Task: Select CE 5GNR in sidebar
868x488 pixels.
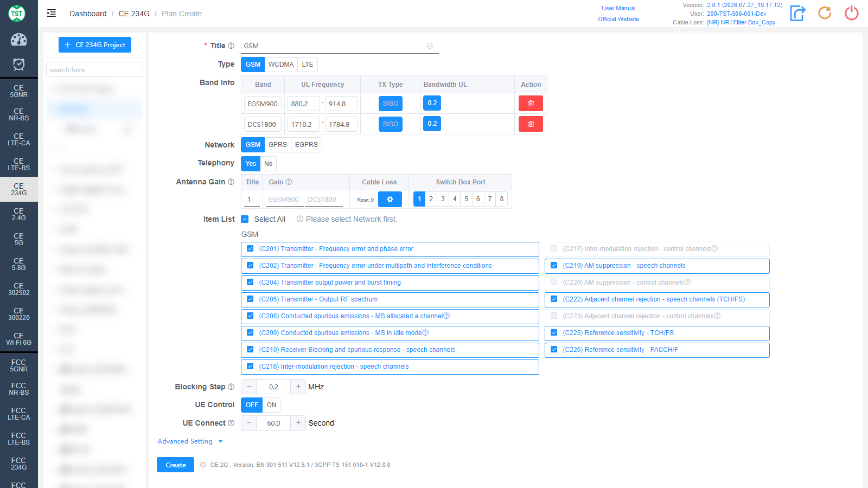Action: (19, 91)
